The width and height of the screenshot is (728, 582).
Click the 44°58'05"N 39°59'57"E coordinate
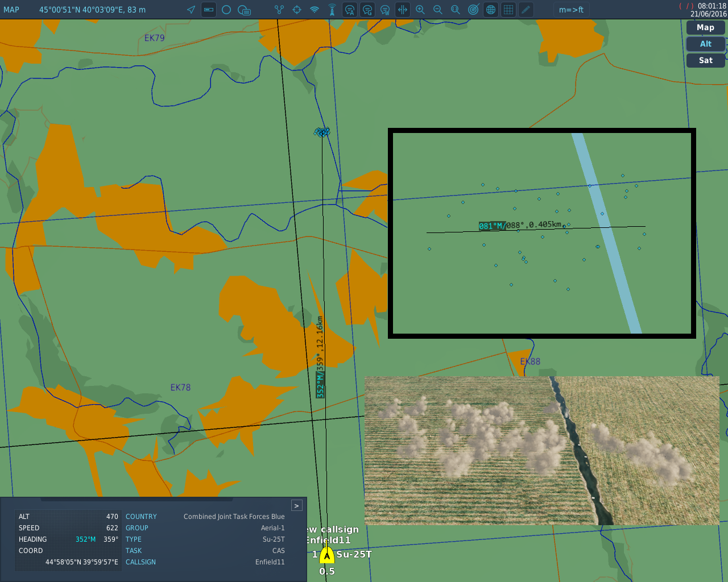click(x=82, y=562)
